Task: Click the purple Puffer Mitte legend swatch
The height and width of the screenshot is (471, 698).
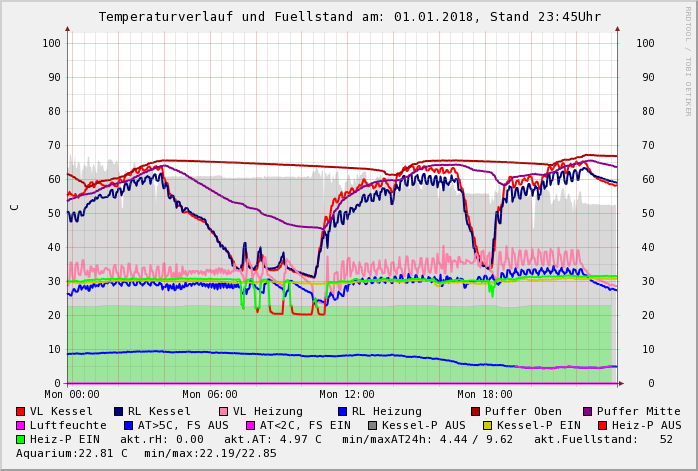Action: [588, 411]
